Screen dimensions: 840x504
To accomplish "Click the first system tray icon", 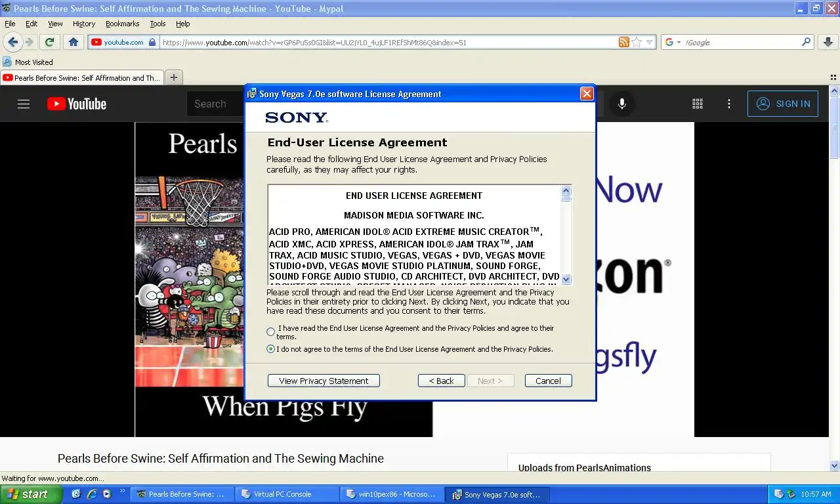I will 779,494.
